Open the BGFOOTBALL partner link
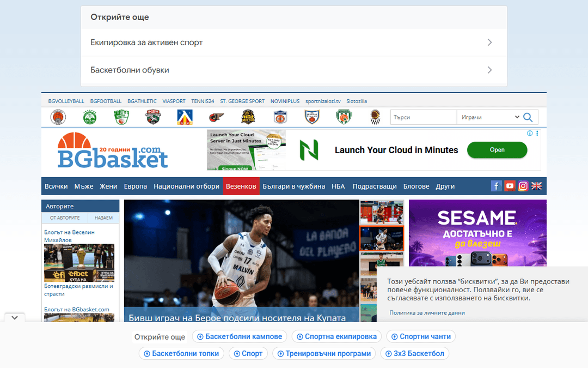Screen dimensions: 588x368 (x=106, y=101)
